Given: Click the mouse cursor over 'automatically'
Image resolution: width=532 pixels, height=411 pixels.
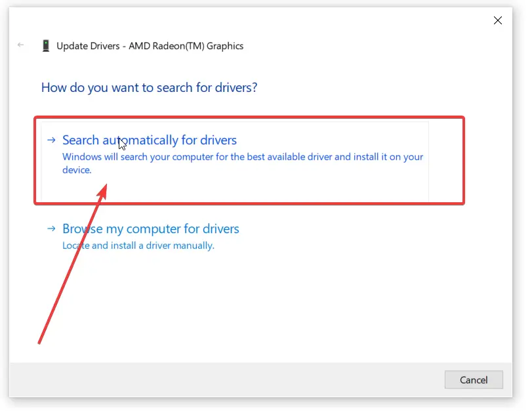Looking at the screenshot, I should pos(123,144).
